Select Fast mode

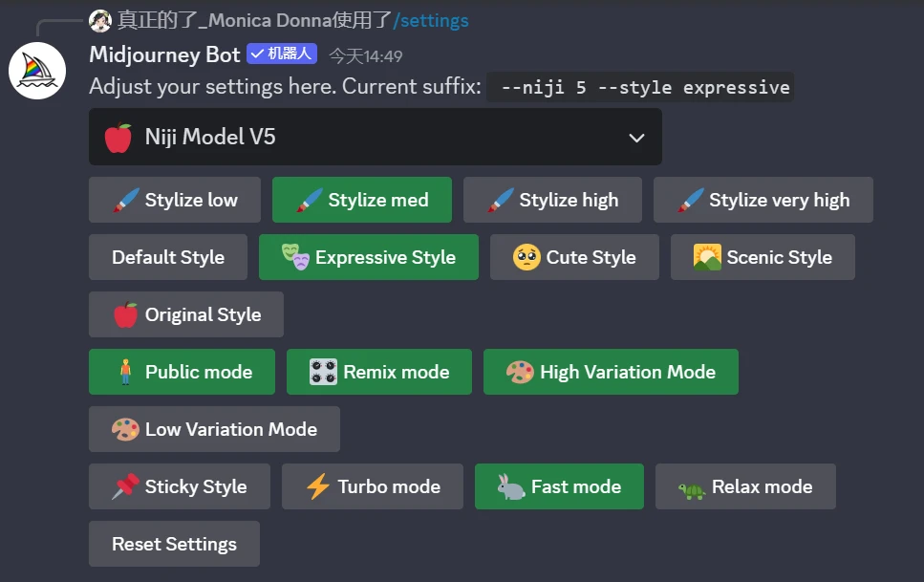point(559,486)
